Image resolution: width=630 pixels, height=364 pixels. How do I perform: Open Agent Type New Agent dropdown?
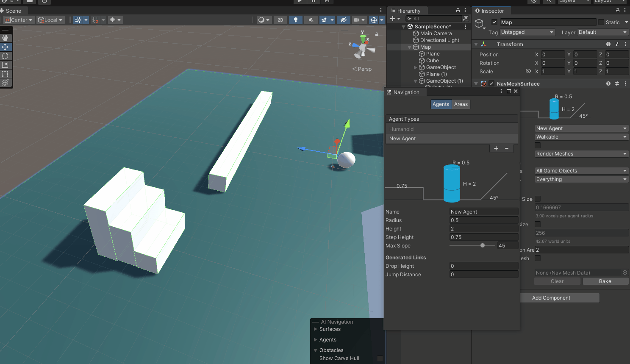click(x=581, y=128)
